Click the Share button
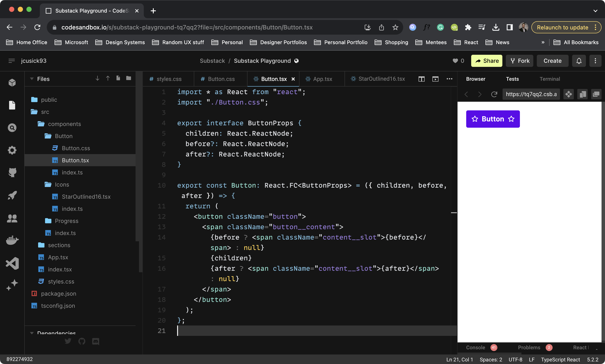Viewport: 605px width, 364px height. pos(487,61)
